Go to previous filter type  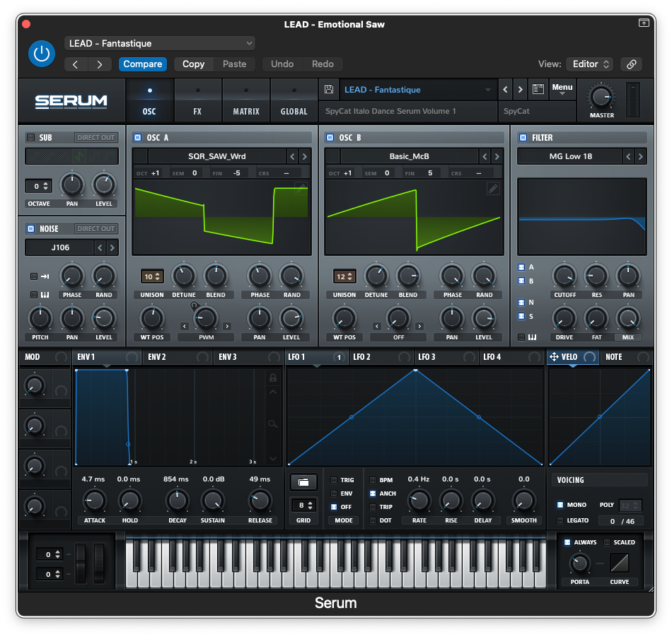pos(628,156)
